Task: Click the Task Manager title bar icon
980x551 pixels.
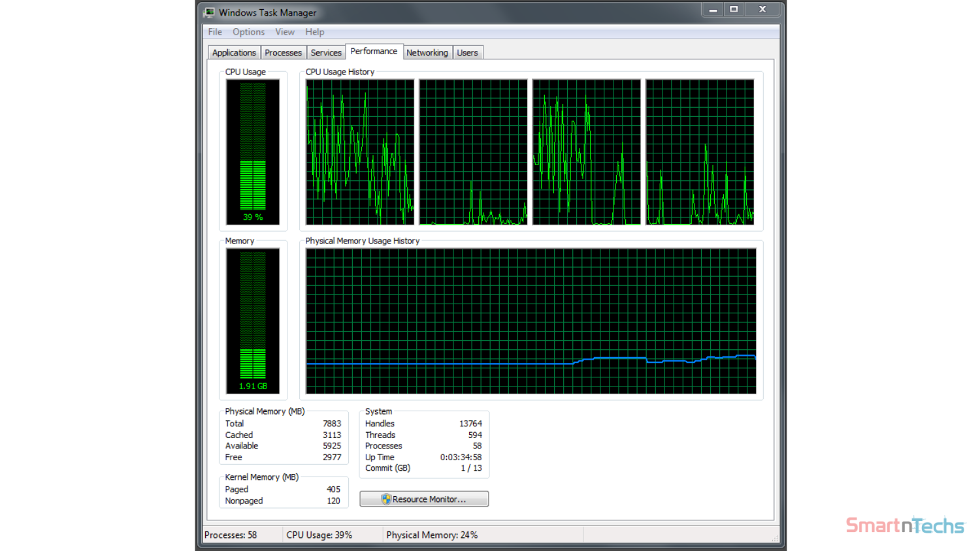Action: pyautogui.click(x=210, y=12)
